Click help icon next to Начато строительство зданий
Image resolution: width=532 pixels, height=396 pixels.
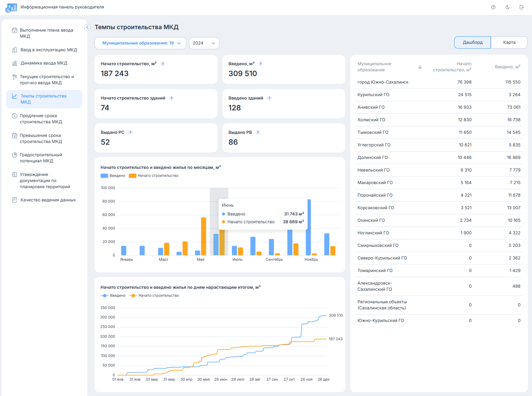172,98
